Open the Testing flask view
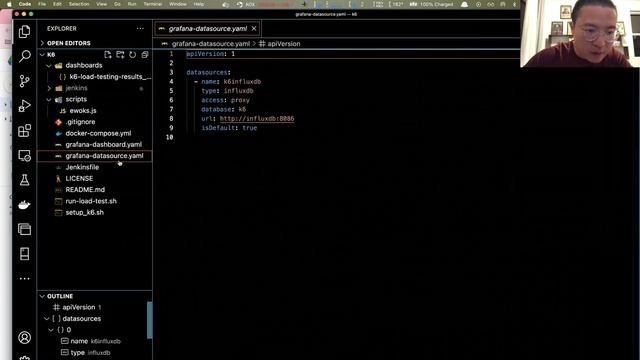This screenshot has width=640, height=360. 24,180
